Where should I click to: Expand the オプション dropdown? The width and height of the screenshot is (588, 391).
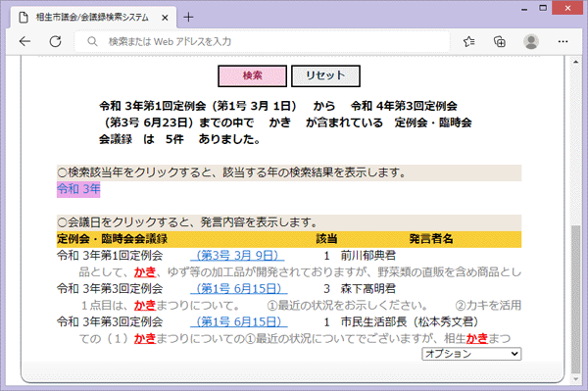pos(471,354)
